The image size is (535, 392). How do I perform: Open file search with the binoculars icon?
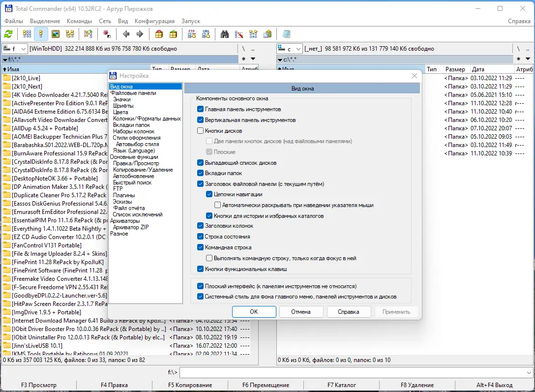click(x=225, y=34)
